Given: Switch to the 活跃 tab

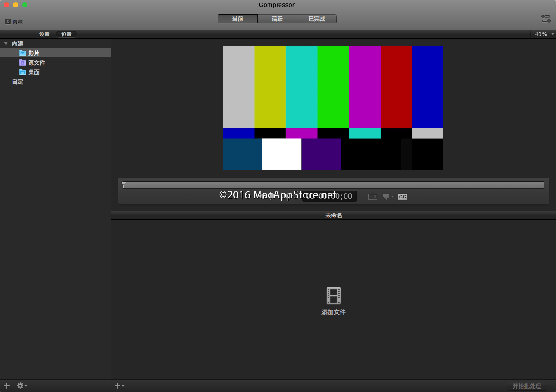Looking at the screenshot, I should point(277,19).
